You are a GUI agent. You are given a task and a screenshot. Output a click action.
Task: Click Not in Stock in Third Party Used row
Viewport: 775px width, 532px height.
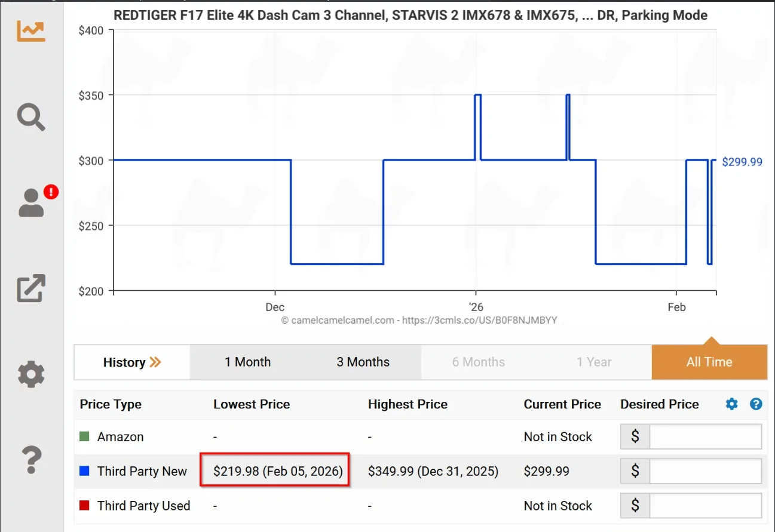pyautogui.click(x=558, y=506)
